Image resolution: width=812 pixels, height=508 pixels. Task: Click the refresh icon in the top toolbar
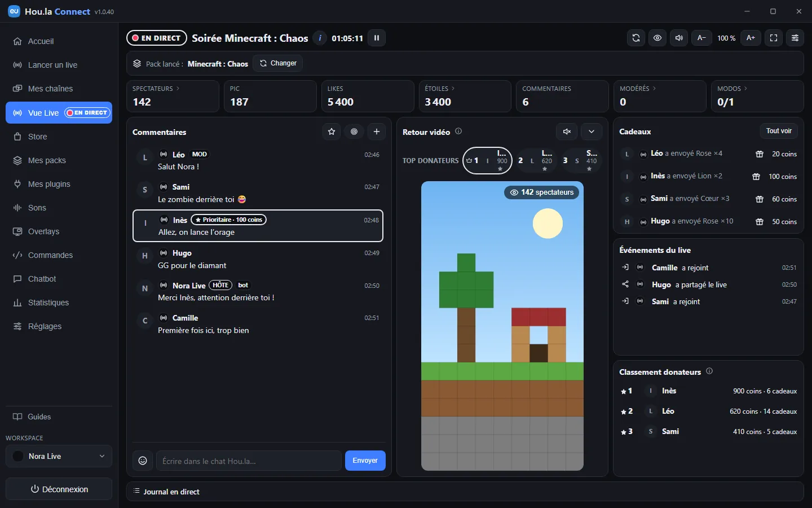pos(636,38)
